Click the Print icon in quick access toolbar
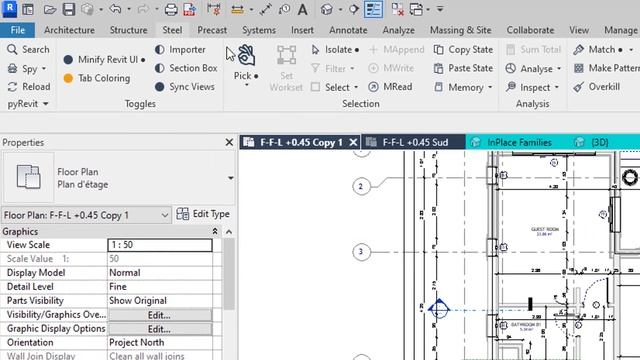The width and height of the screenshot is (640, 360). pos(171,9)
